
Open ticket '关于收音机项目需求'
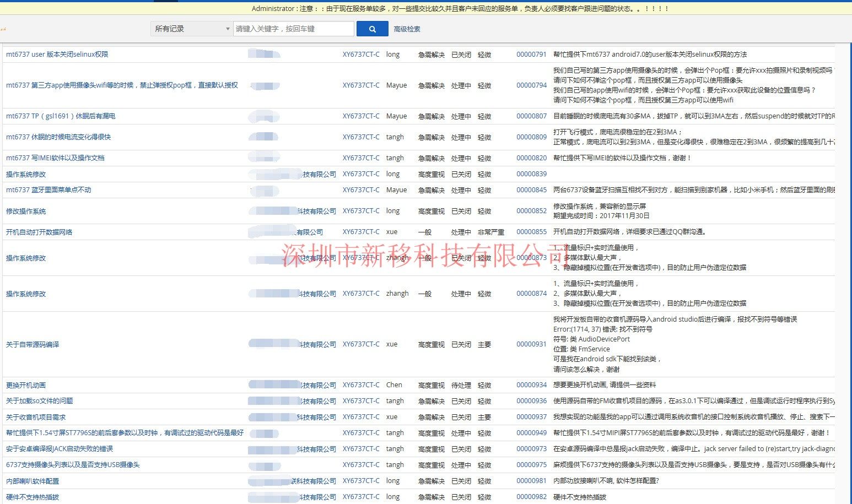pos(36,417)
